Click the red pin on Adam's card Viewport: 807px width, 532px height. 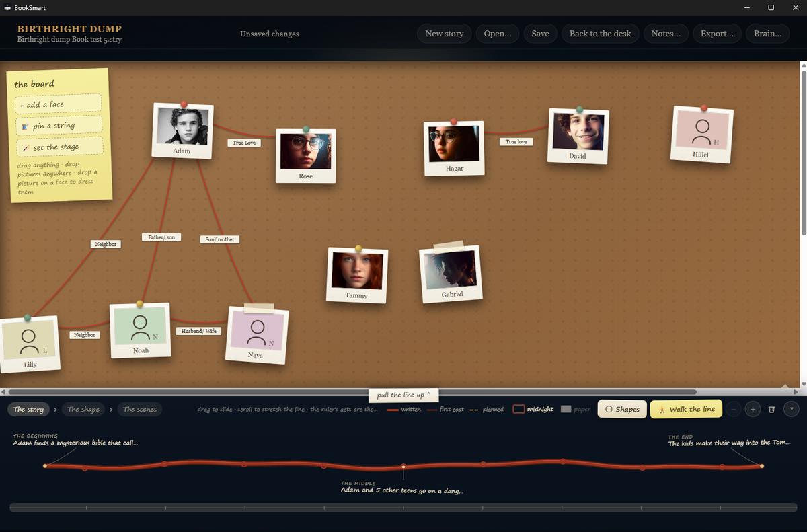183,104
